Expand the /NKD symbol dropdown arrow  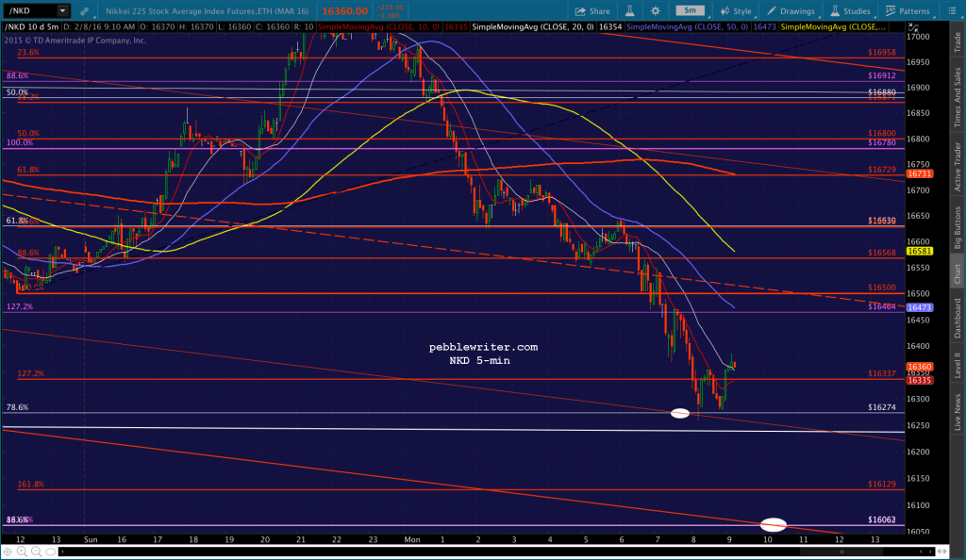click(x=62, y=11)
